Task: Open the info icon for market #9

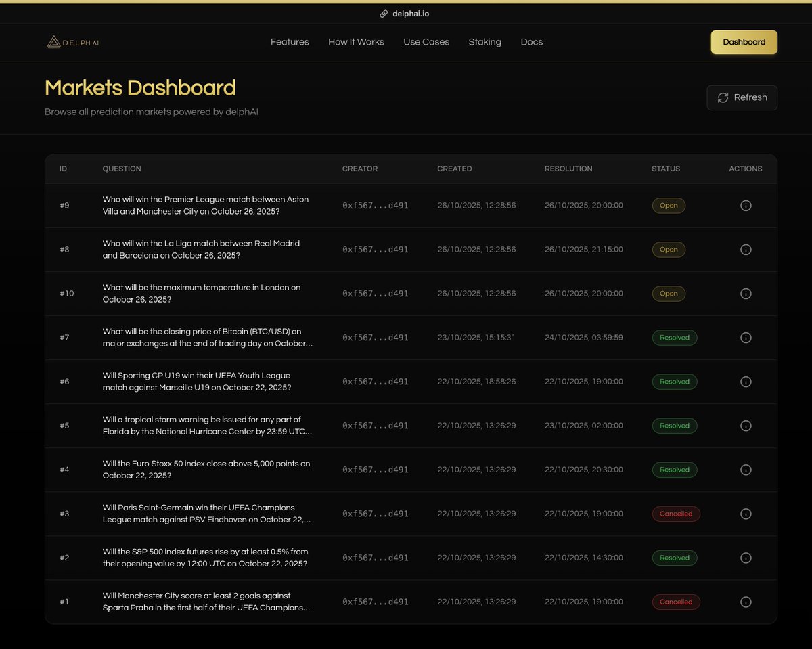Action: click(x=746, y=205)
